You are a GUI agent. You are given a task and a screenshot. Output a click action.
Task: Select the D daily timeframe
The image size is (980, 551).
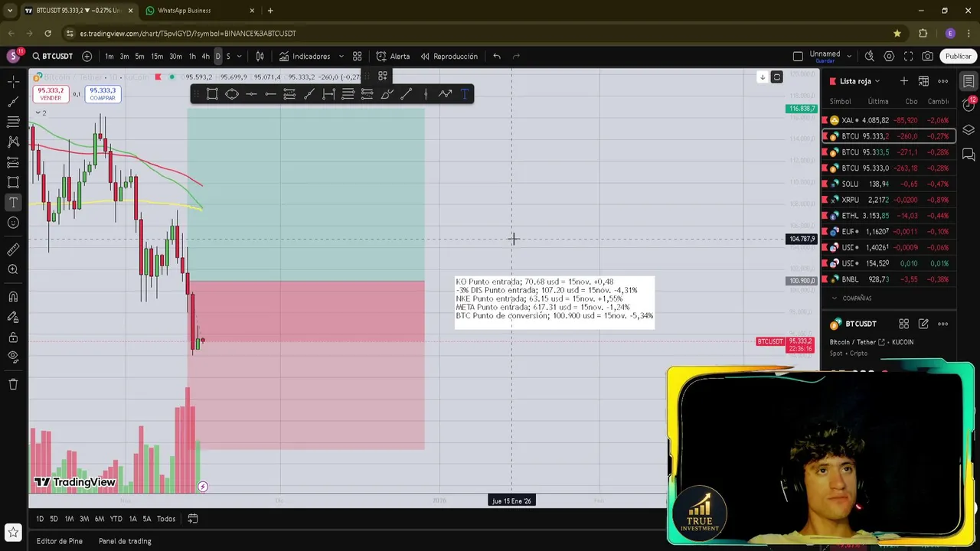point(217,56)
